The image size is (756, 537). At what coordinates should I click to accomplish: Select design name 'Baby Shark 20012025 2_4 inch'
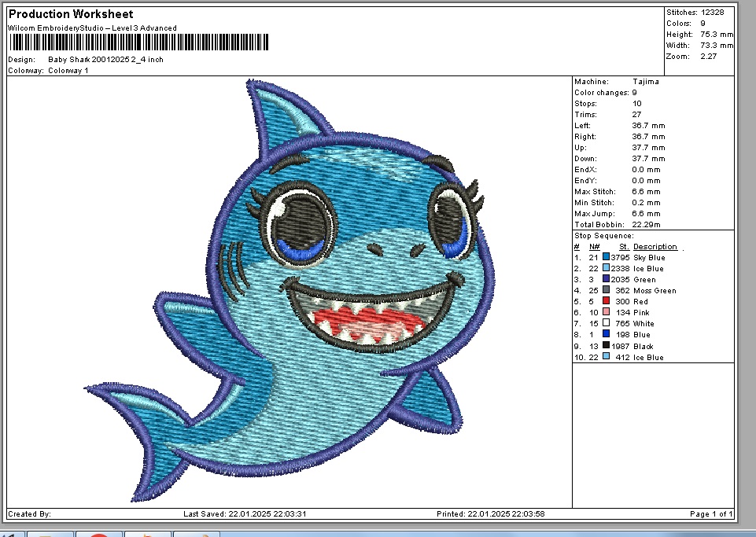105,59
